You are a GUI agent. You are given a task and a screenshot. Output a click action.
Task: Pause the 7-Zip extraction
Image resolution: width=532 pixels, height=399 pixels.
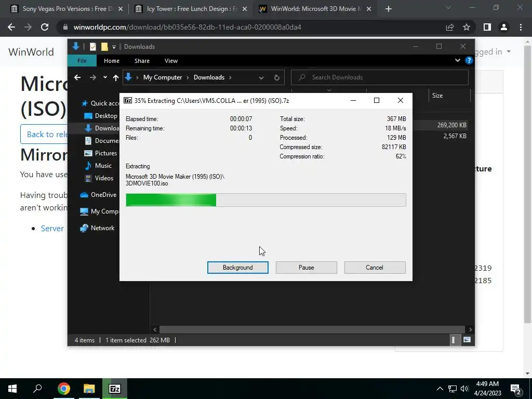(x=306, y=268)
